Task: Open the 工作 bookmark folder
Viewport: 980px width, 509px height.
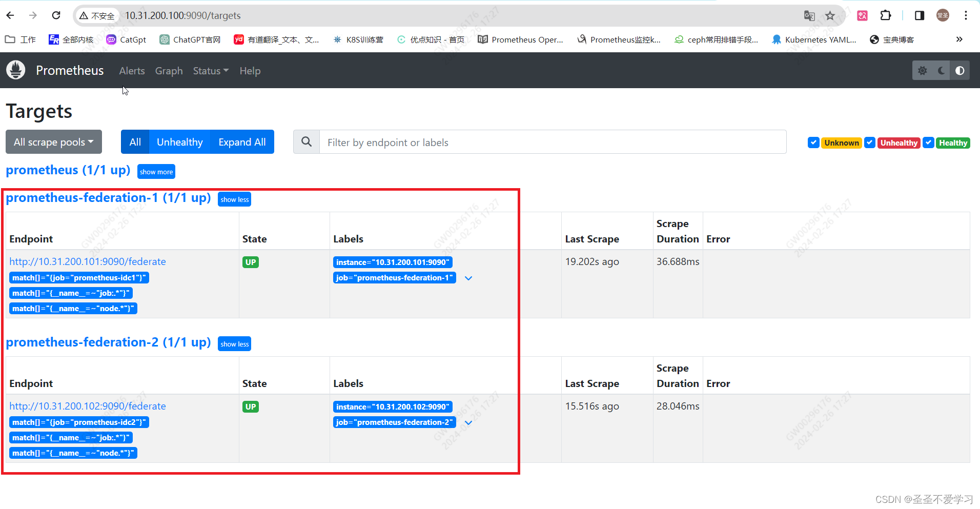Action: (x=21, y=39)
